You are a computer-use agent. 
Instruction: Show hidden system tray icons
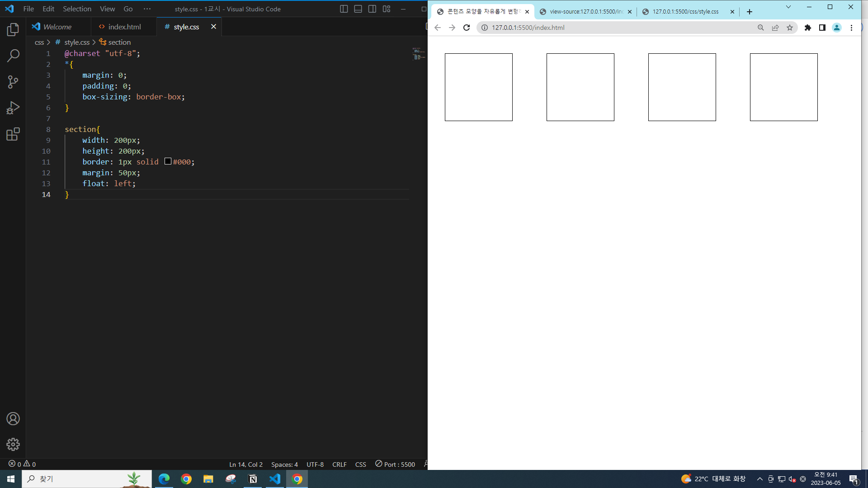point(759,479)
